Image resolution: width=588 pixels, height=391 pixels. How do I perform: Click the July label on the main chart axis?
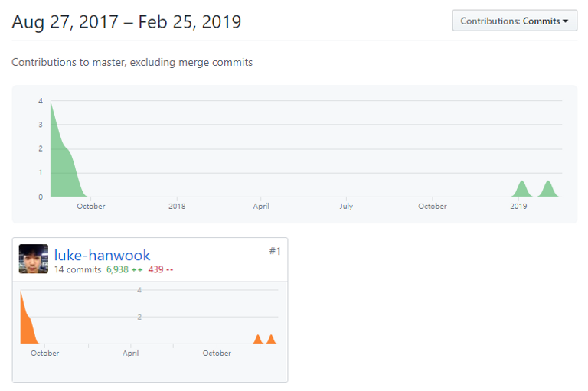coord(346,206)
